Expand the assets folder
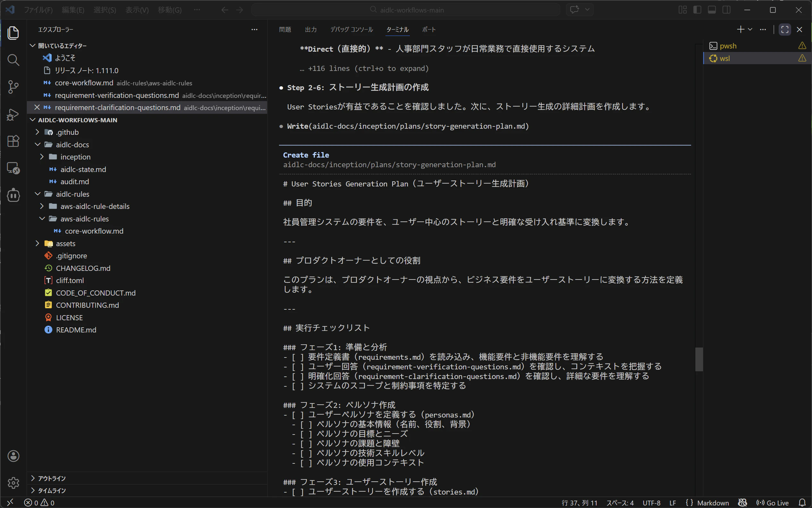Screen dimensions: 812x508 click(x=147, y=243)
